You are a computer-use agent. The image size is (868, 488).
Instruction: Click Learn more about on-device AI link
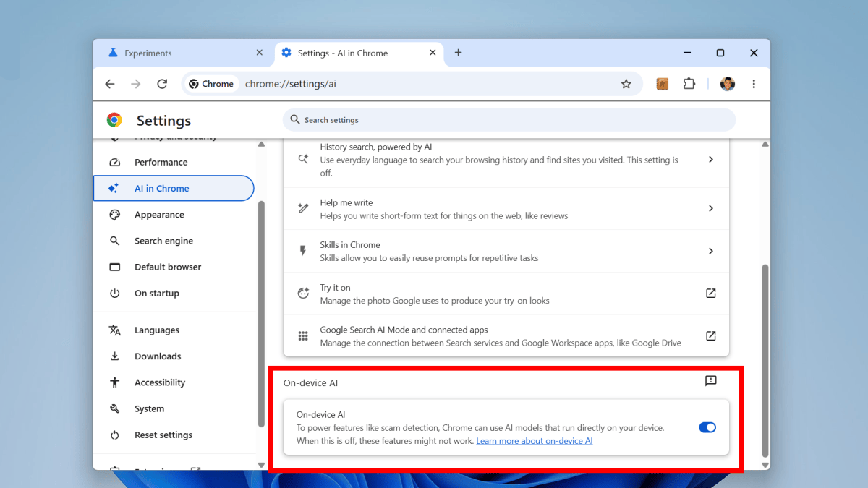tap(535, 441)
